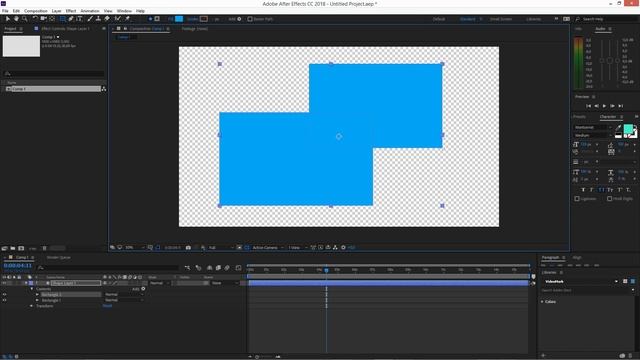Select the Puppet Pin tool
This screenshot has height=360, width=640.
(x=127, y=19)
